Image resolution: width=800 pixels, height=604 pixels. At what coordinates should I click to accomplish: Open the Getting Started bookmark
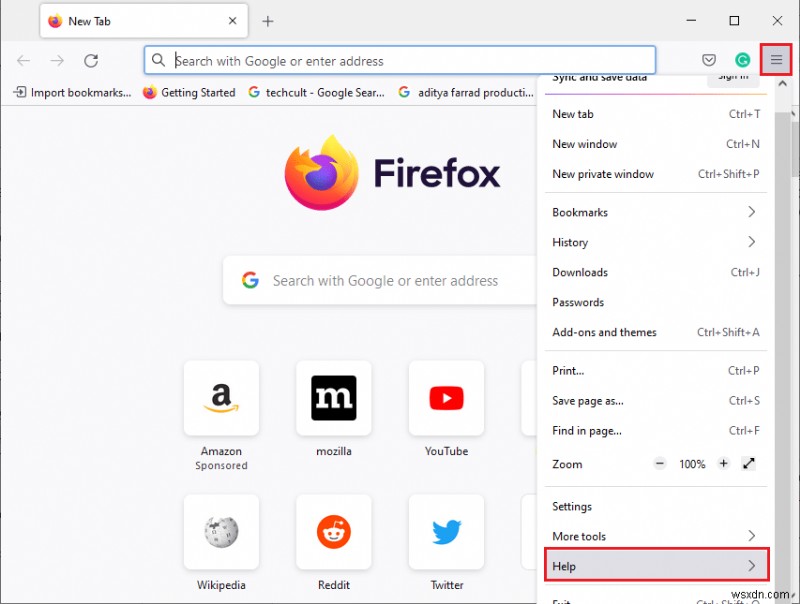[189, 92]
